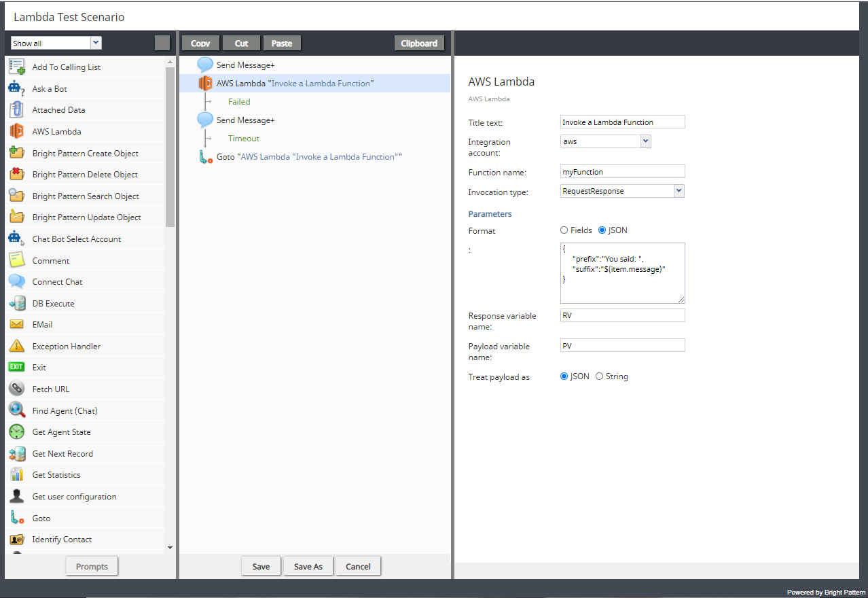Click the Find Agent (Chat) magnifier icon

point(17,410)
